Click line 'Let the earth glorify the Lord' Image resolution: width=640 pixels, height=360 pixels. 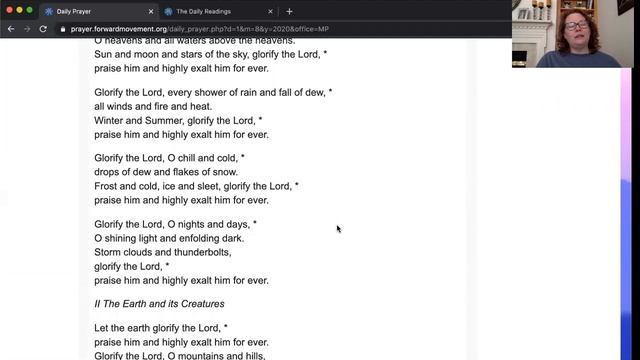tap(161, 328)
